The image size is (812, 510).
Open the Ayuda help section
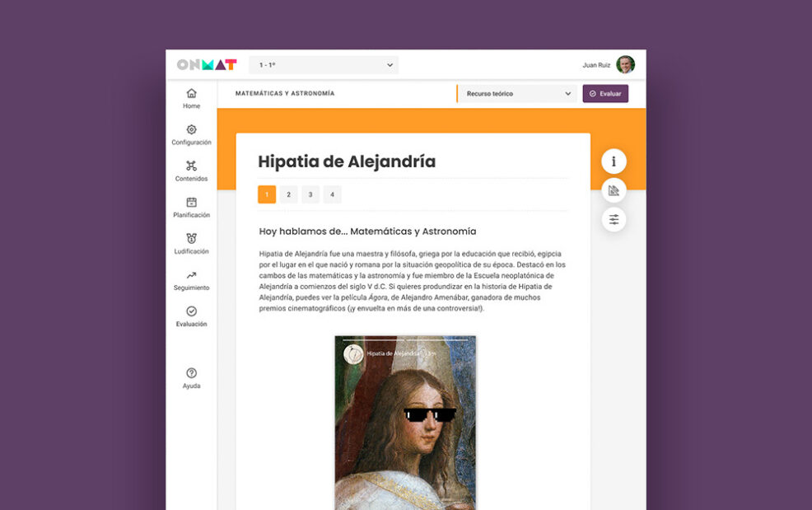(191, 377)
